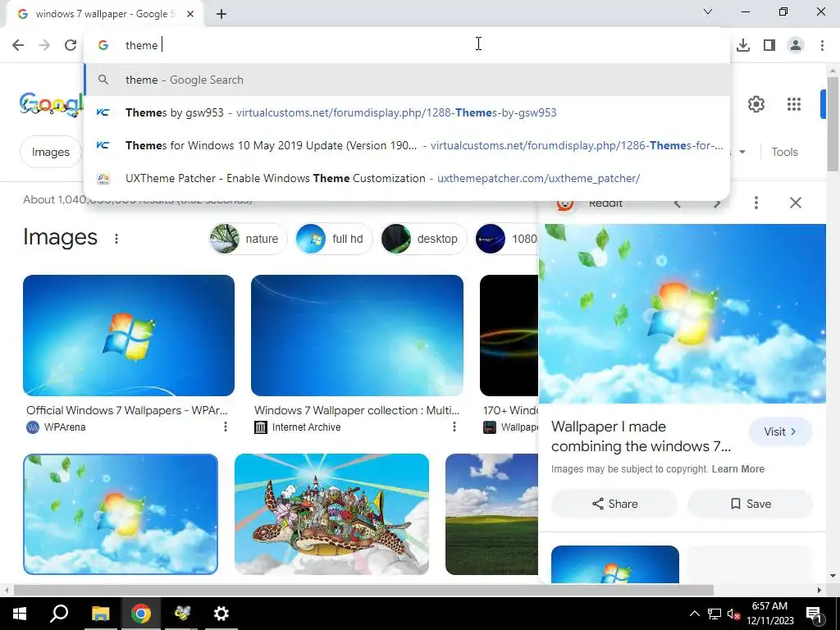Open the three-dot menu beside the Images heading

point(116,239)
